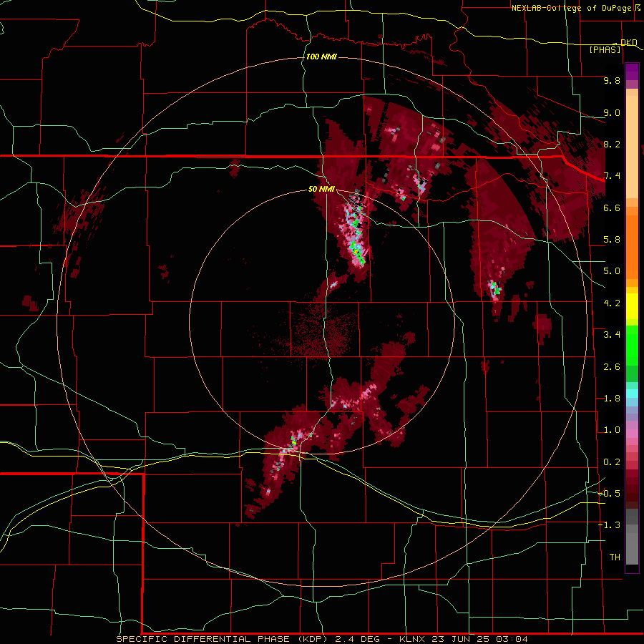This screenshot has width=644, height=644.
Task: Click the [PHAS] unit label above colorbar
Action: coord(605,49)
